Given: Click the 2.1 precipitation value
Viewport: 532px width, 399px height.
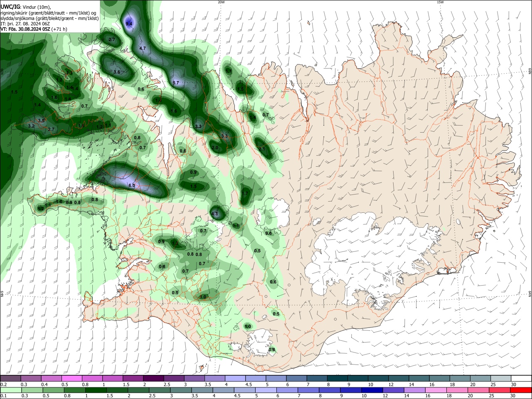Looking at the screenshot, I should (262, 149).
